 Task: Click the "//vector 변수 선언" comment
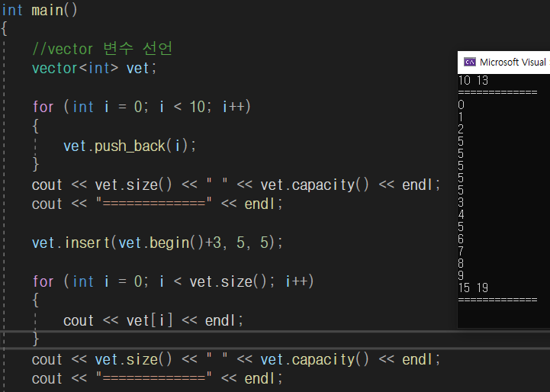102,49
